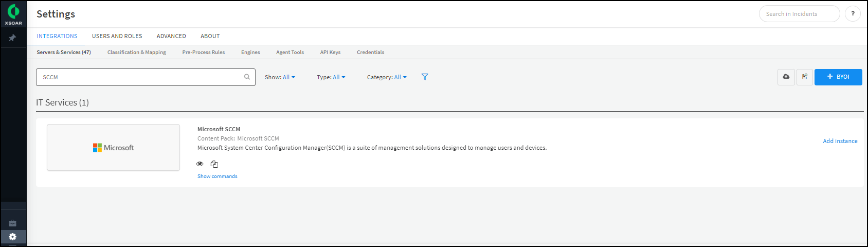Open the briefcase icon in the sidebar

pos(13,223)
